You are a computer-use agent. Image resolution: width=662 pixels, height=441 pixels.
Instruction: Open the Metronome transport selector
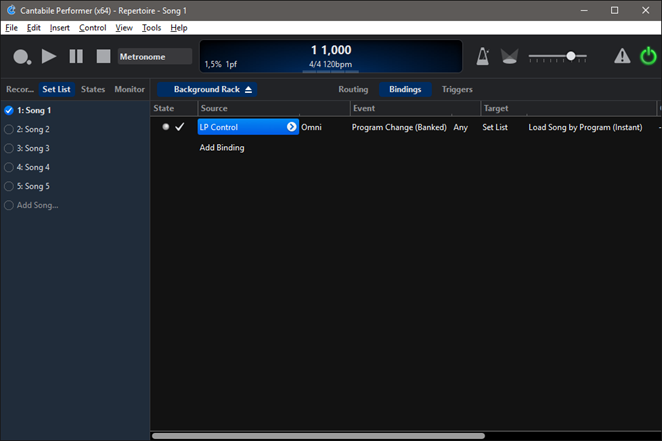coord(155,57)
